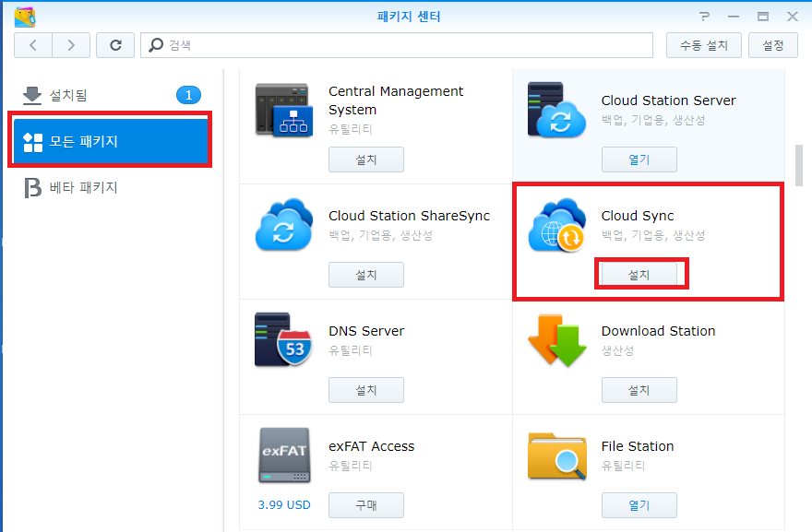
Task: Click 생산성 category under Download Station
Action: point(617,350)
